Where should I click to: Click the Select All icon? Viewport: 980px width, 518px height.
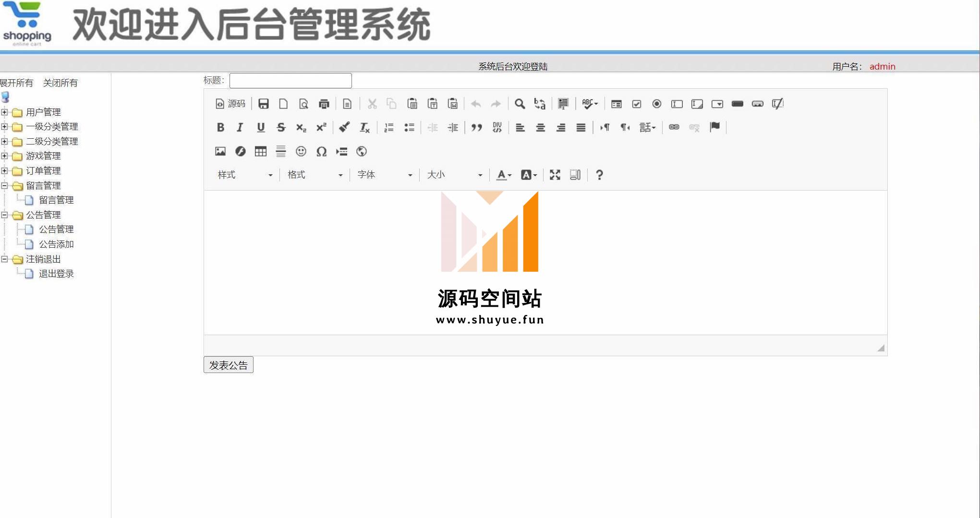click(x=563, y=104)
